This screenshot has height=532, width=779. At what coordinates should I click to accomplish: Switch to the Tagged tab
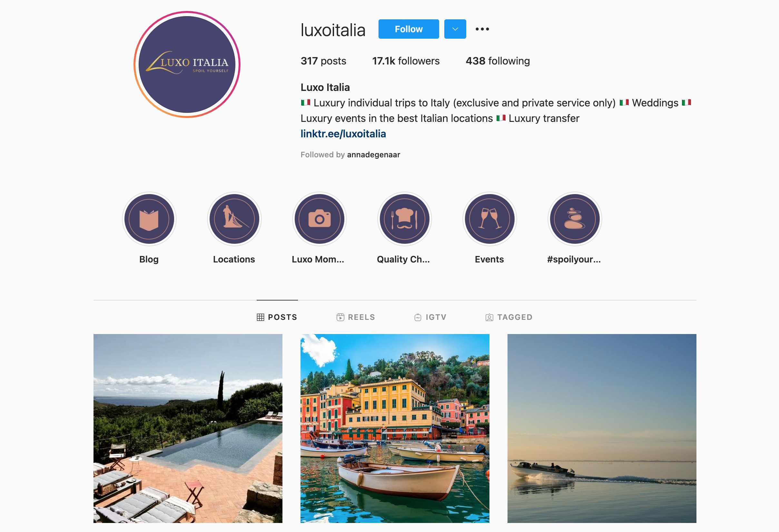point(509,317)
